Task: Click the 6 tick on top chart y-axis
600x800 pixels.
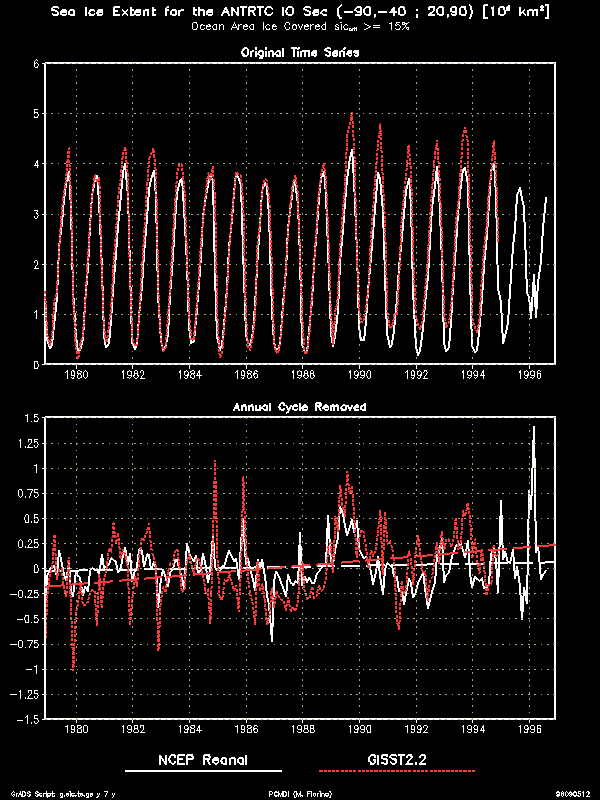Action: click(35, 64)
